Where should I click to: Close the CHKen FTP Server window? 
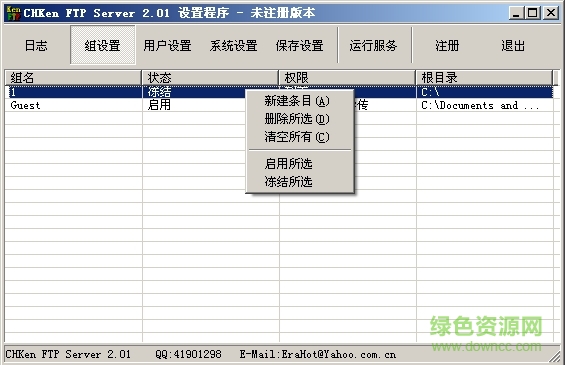(x=551, y=13)
